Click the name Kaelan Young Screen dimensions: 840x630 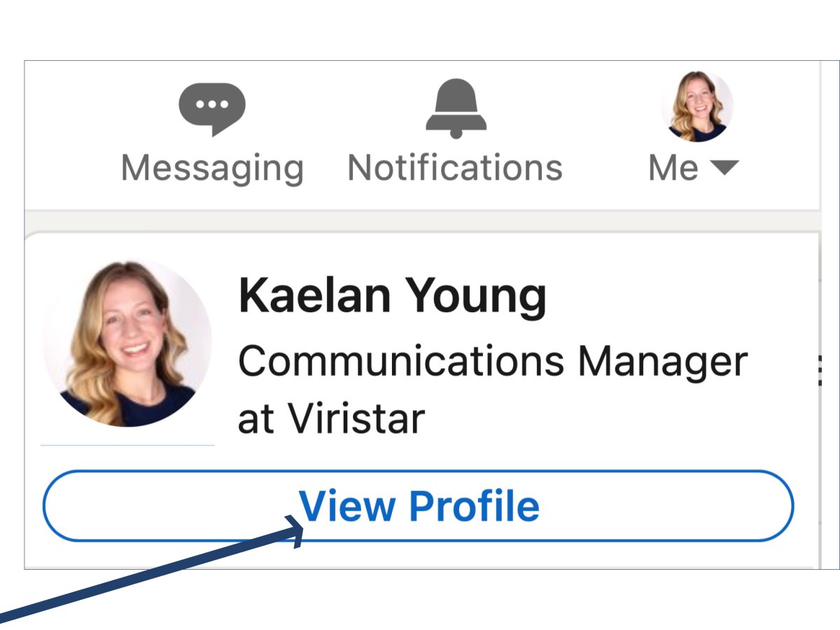pos(392,295)
